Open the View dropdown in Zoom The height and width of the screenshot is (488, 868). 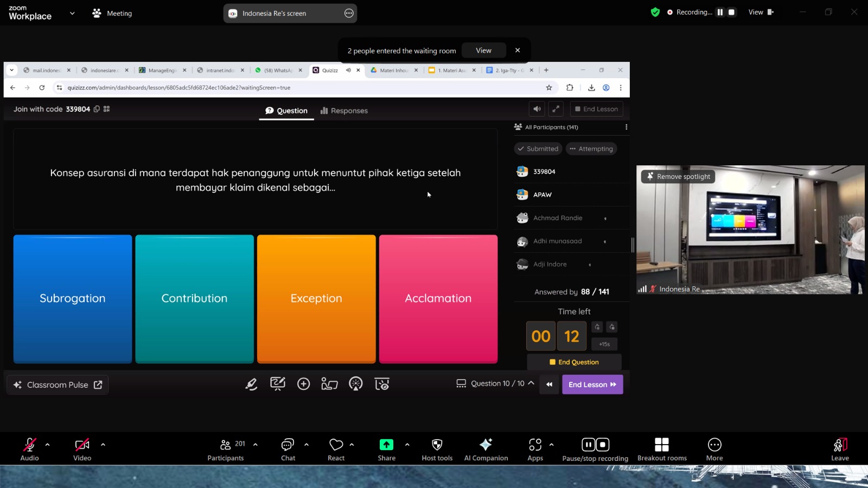coord(761,12)
